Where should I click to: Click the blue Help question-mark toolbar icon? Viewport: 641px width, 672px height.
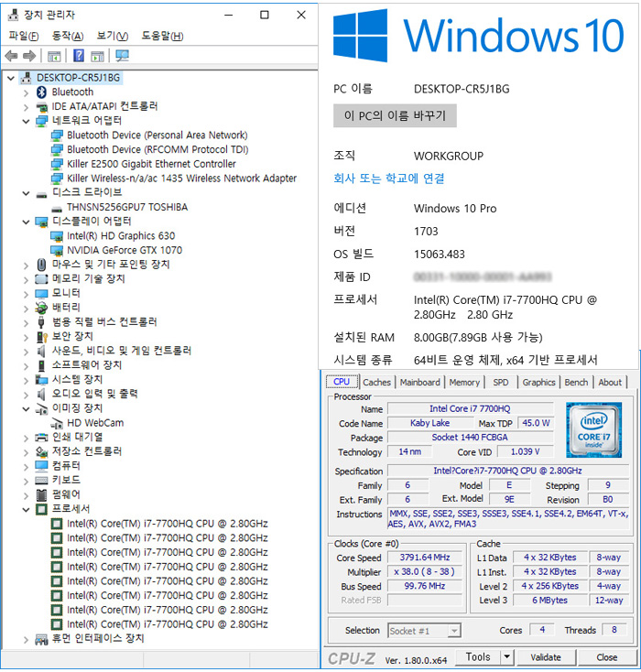[79, 56]
